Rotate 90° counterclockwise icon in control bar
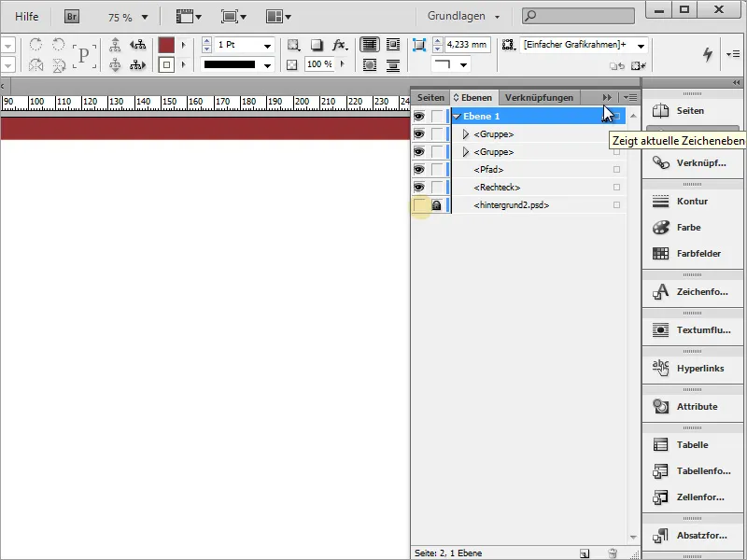747x560 pixels. pyautogui.click(x=58, y=45)
